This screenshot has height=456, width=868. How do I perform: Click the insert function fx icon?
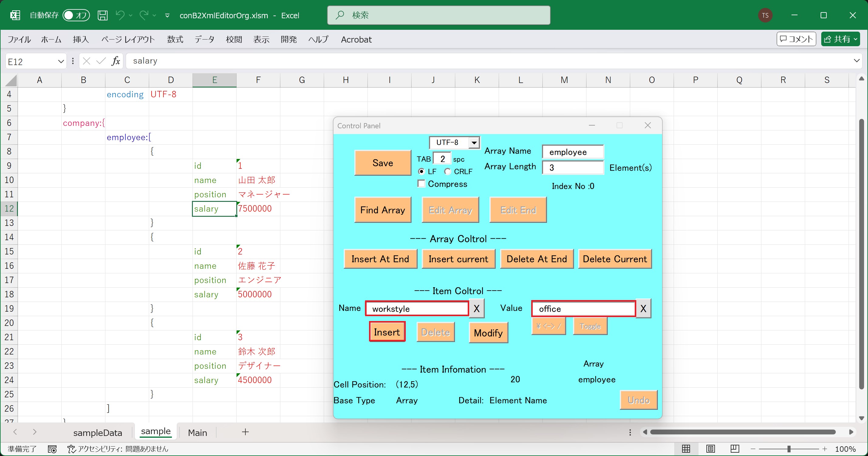tap(116, 61)
